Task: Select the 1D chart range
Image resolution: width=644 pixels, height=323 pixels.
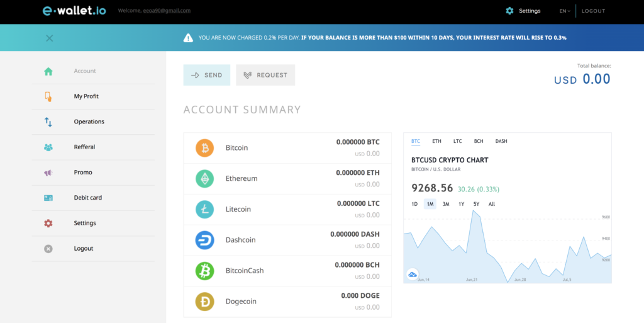Action: [x=414, y=204]
